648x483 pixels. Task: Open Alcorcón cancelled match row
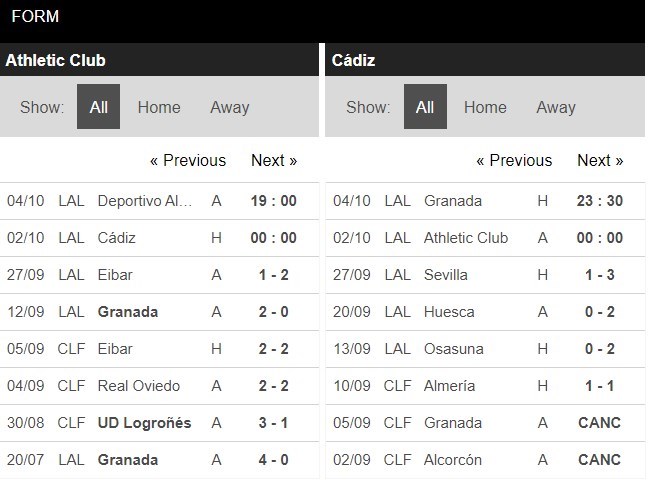(453, 460)
